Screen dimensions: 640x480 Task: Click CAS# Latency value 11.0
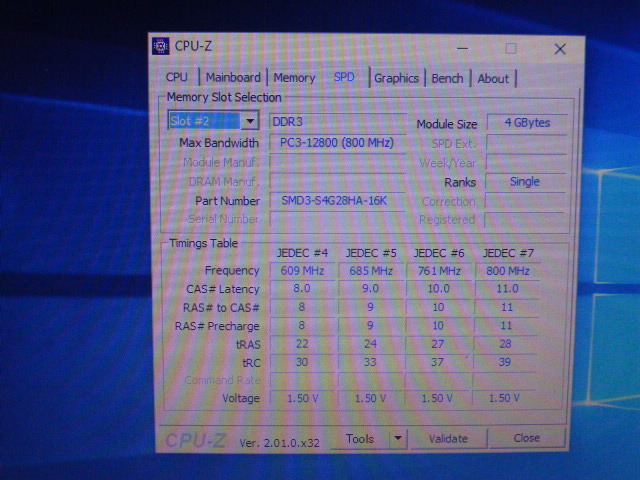(x=507, y=289)
